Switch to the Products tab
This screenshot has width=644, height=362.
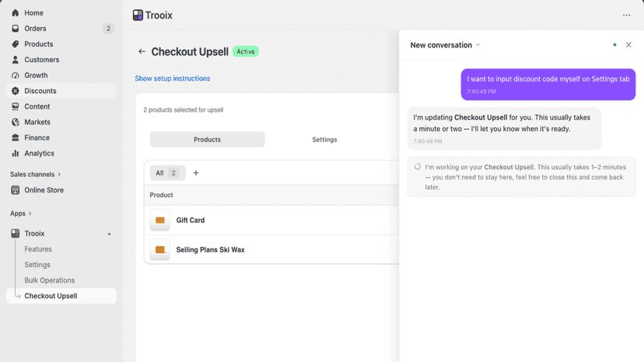[208, 140]
